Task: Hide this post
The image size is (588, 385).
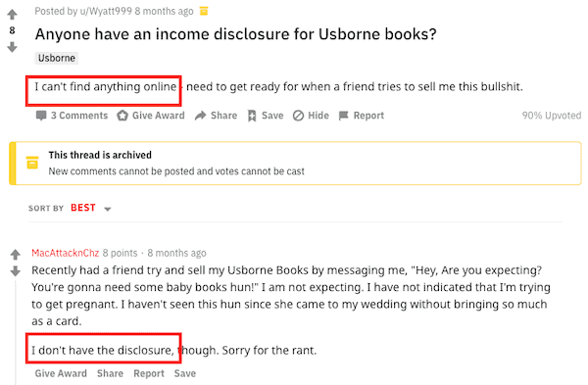Action: click(x=311, y=116)
